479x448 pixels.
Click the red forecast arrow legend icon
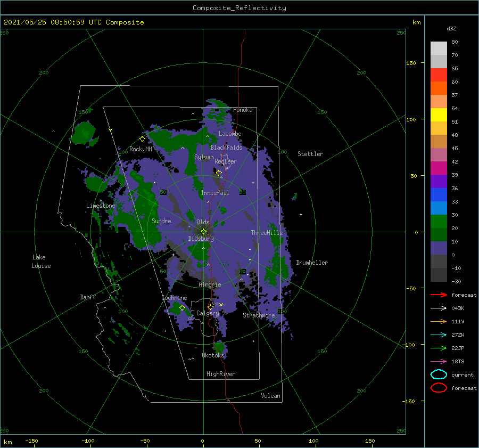coord(439,295)
